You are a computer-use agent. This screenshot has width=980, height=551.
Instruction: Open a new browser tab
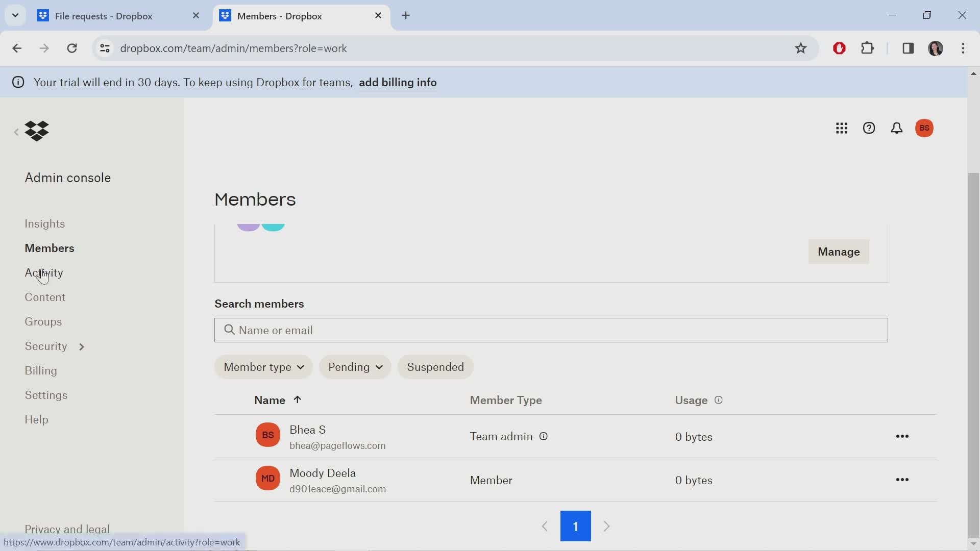(406, 16)
